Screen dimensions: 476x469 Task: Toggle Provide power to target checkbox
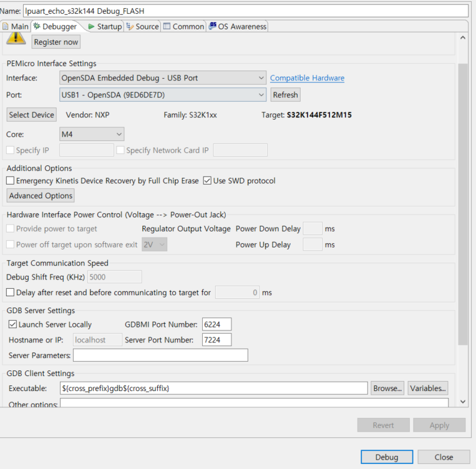click(x=11, y=228)
